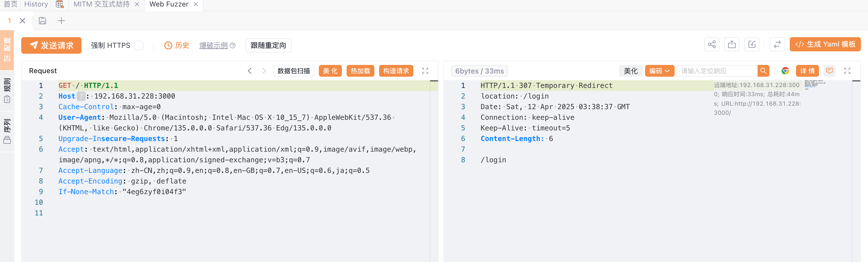
Task: Click the 数据包扫描 packet scan button
Action: [294, 71]
